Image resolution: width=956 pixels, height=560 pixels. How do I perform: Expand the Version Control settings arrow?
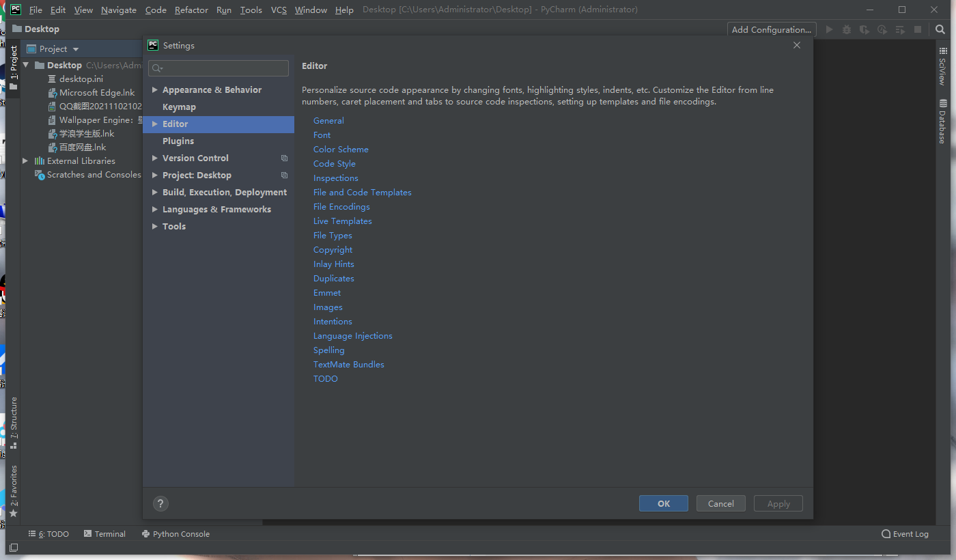tap(155, 158)
